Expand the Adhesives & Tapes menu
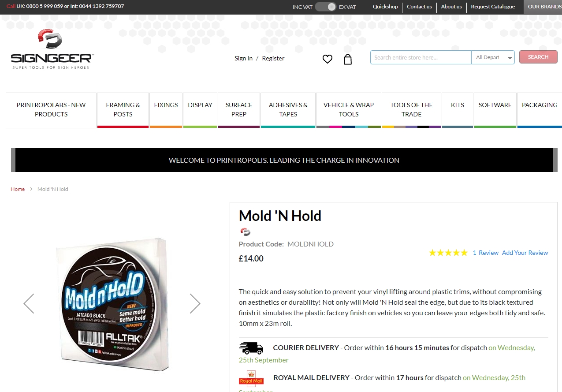The width and height of the screenshot is (562, 392). point(288,109)
